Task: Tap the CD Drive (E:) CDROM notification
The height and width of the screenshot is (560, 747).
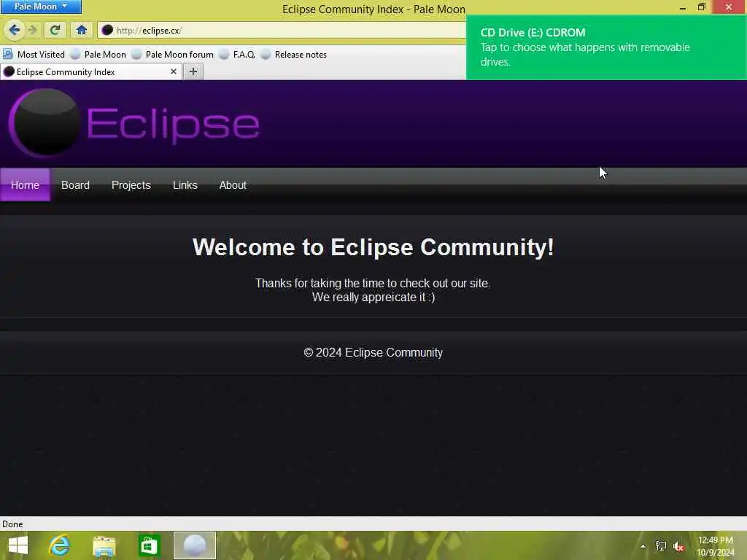Action: 606,47
